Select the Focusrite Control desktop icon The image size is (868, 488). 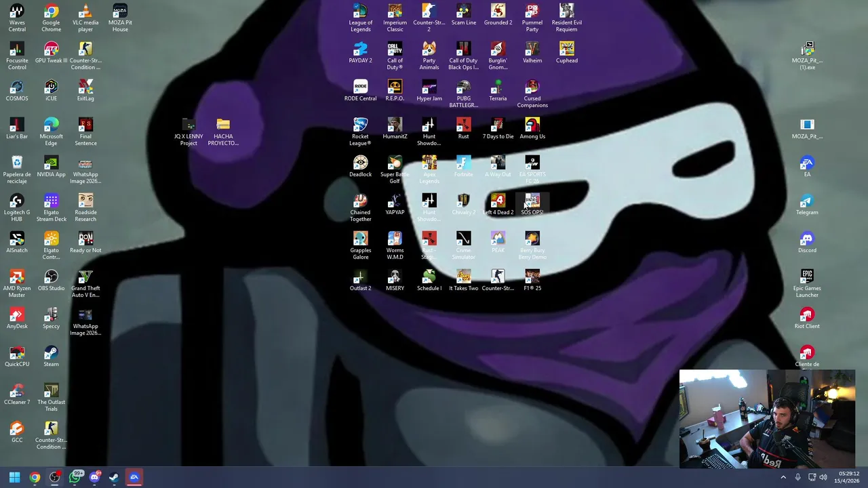(x=17, y=56)
